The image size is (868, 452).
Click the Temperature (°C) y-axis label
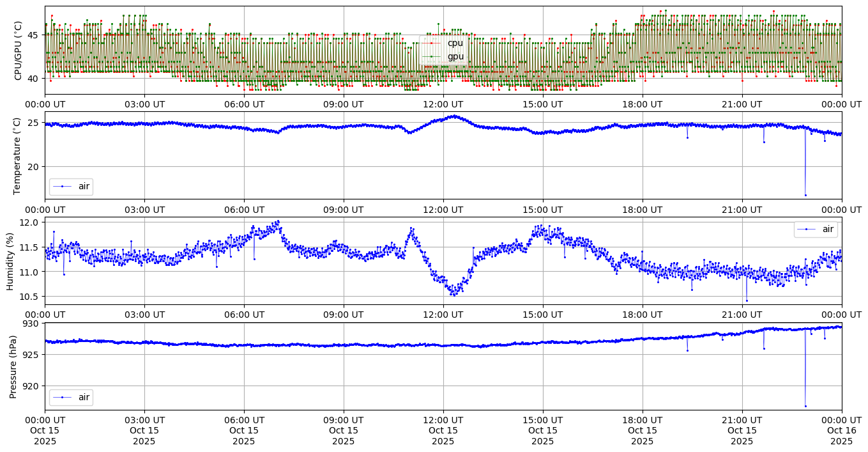(18, 155)
